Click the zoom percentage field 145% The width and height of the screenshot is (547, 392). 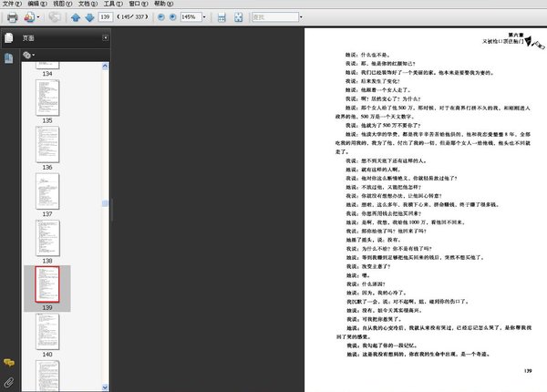click(191, 16)
